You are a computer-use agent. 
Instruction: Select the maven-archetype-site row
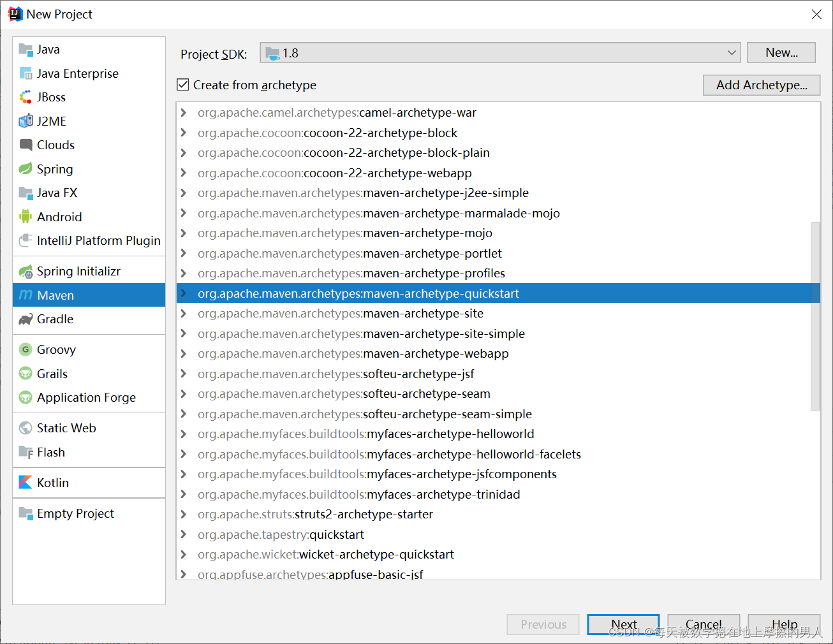(498, 314)
